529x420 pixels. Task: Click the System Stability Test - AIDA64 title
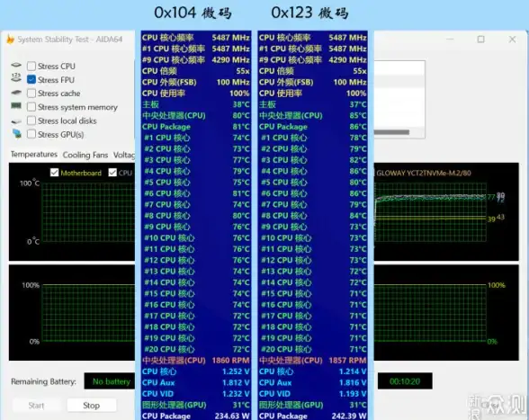[x=70, y=40]
